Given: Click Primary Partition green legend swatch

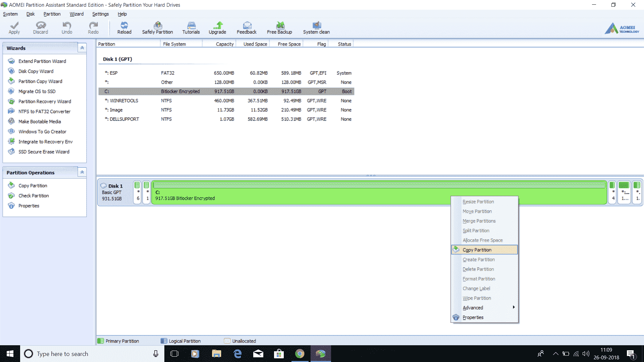Looking at the screenshot, I should 100,341.
